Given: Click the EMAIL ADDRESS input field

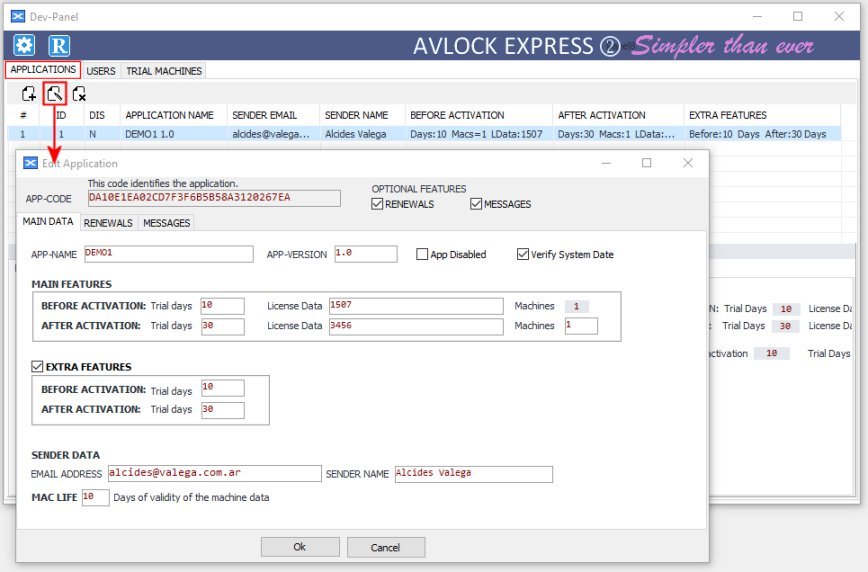Looking at the screenshot, I should point(215,473).
